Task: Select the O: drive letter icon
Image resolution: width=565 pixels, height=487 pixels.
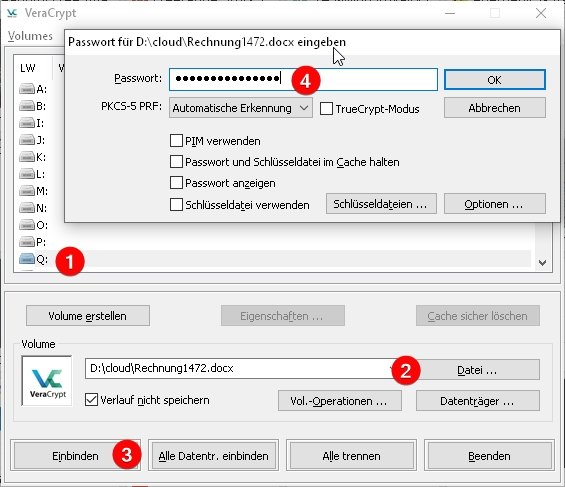Action: tap(27, 225)
